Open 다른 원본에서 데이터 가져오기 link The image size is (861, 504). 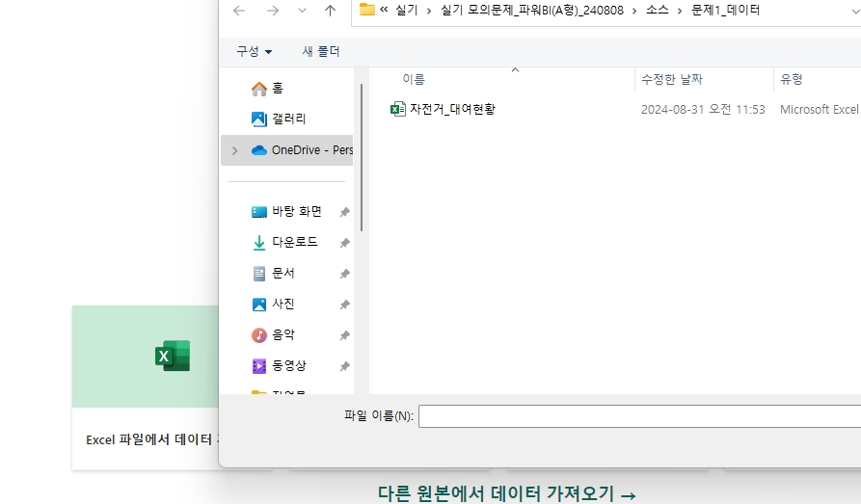506,493
